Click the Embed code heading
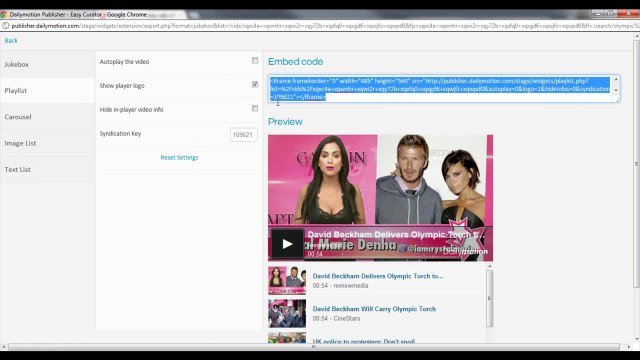Image resolution: width=640 pixels, height=360 pixels. [x=296, y=62]
